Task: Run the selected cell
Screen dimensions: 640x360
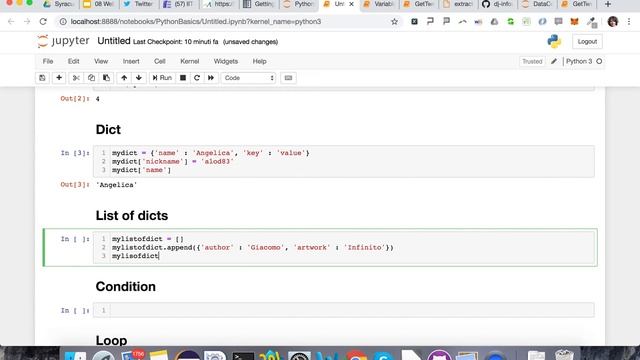Action: tap(162, 78)
